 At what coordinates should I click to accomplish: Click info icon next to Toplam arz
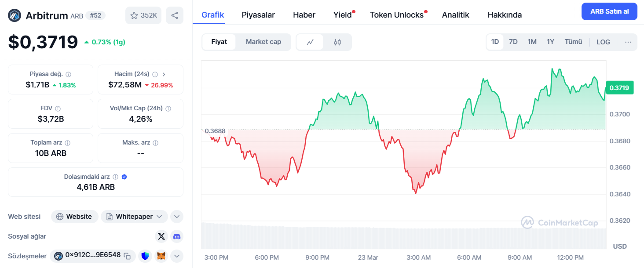67,143
